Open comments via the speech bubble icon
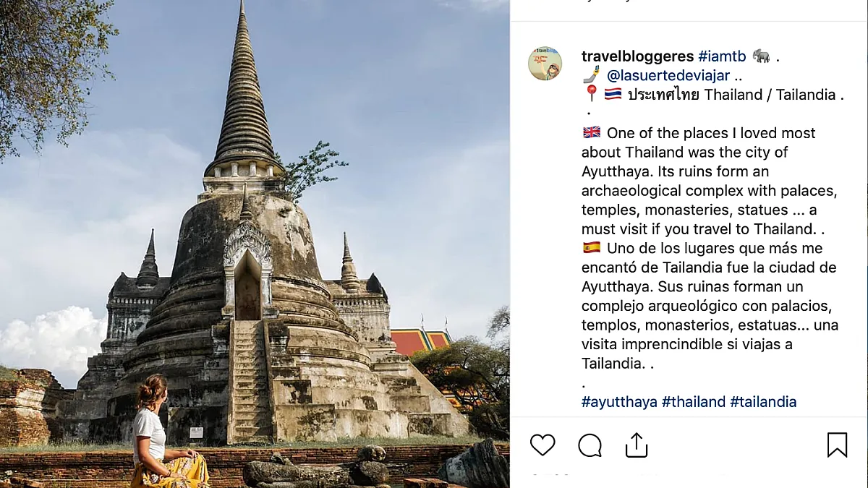 (x=590, y=445)
